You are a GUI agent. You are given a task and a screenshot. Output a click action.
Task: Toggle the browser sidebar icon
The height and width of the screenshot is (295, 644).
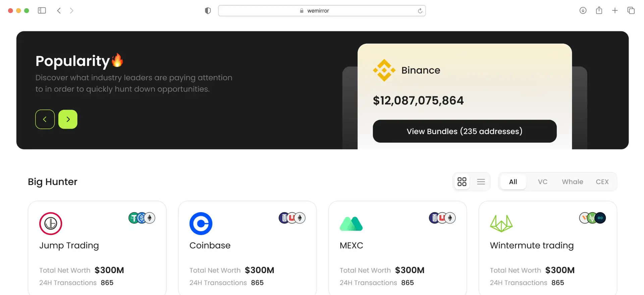(x=42, y=11)
